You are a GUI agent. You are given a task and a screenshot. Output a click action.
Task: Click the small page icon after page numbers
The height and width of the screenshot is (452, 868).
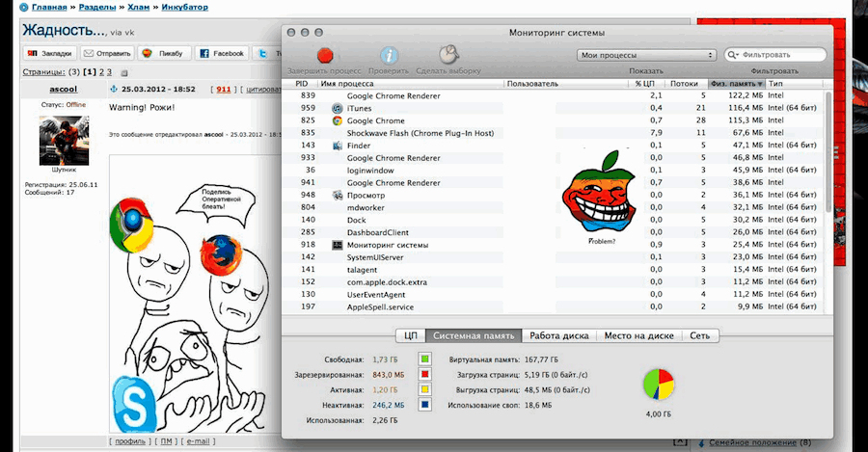124,72
